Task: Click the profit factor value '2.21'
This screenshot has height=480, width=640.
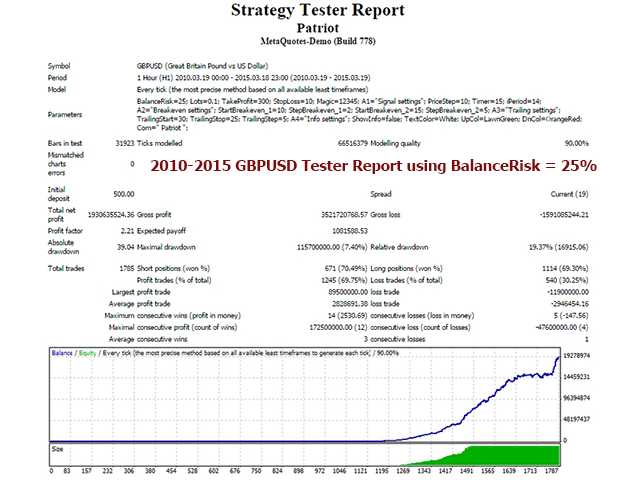Action: pos(127,231)
